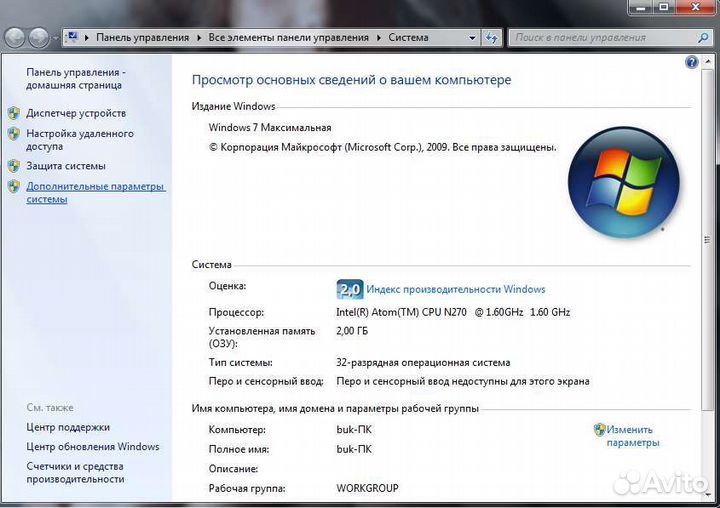Click the Control Panel icon in the address bar
This screenshot has width=720, height=508.
point(72,37)
